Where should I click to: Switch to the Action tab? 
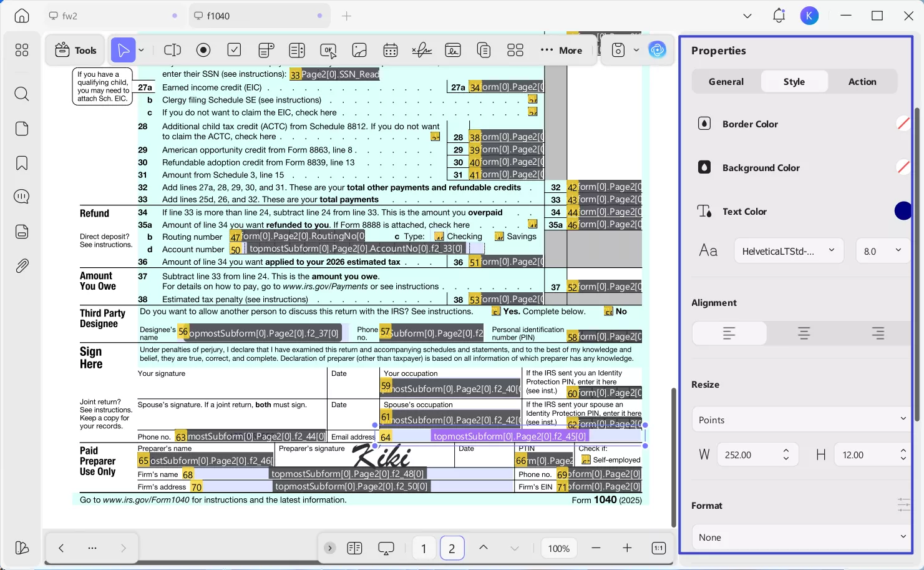point(862,81)
